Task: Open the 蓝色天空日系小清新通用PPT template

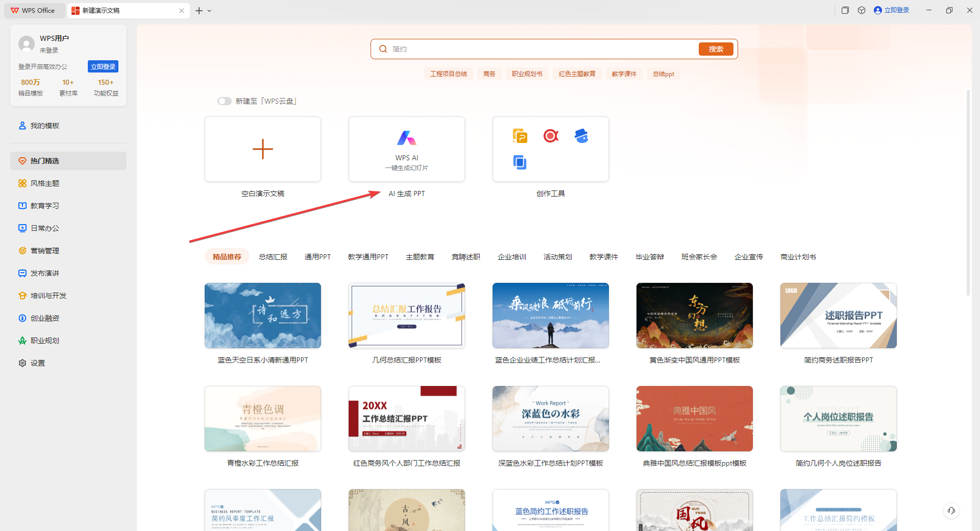Action: point(262,315)
